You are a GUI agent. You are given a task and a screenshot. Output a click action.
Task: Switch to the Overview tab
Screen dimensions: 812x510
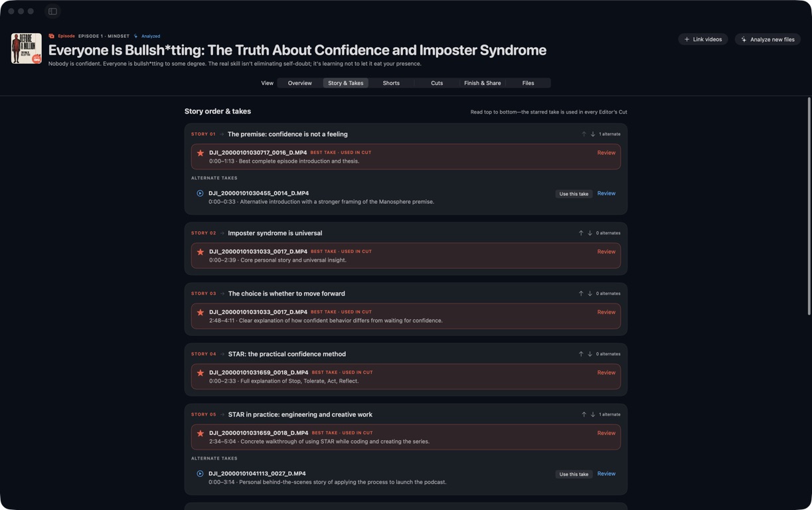pos(300,83)
